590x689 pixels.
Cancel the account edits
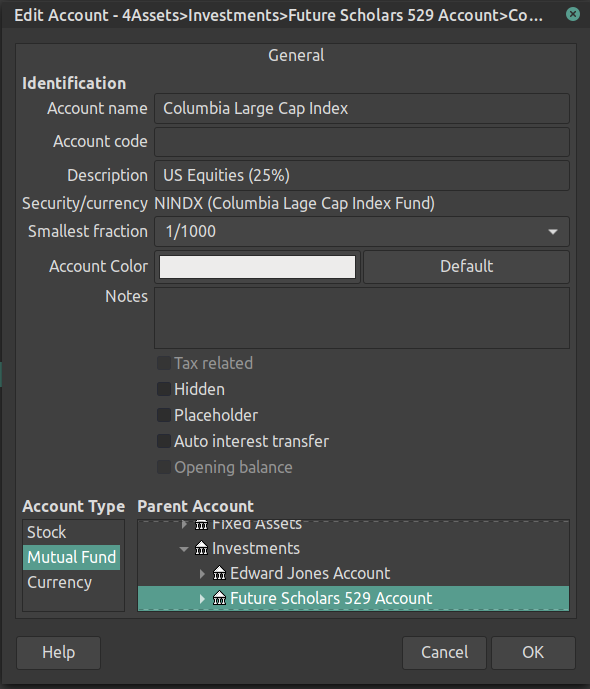pyautogui.click(x=444, y=653)
